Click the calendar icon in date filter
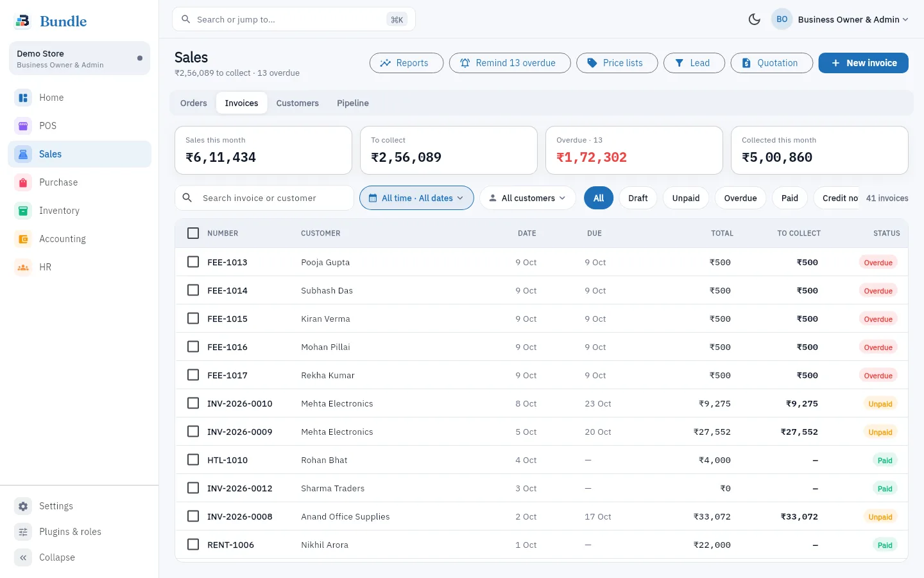This screenshot has height=578, width=924. pos(373,198)
